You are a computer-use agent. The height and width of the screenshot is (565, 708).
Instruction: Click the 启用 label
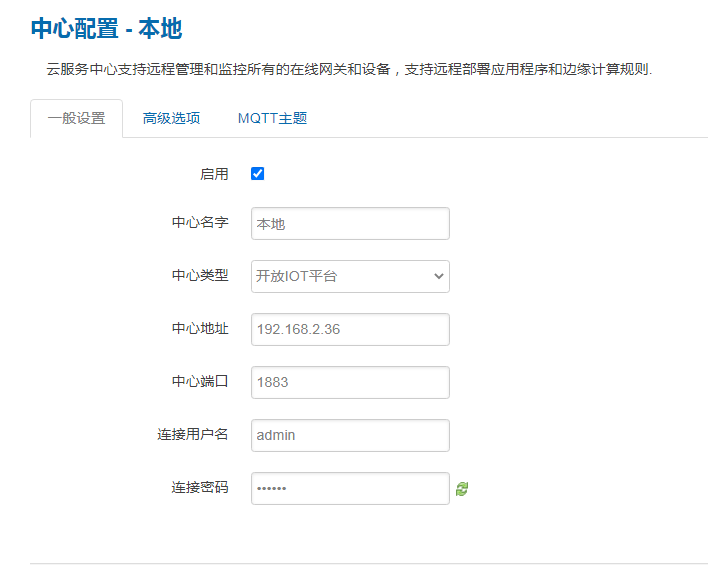[214, 174]
